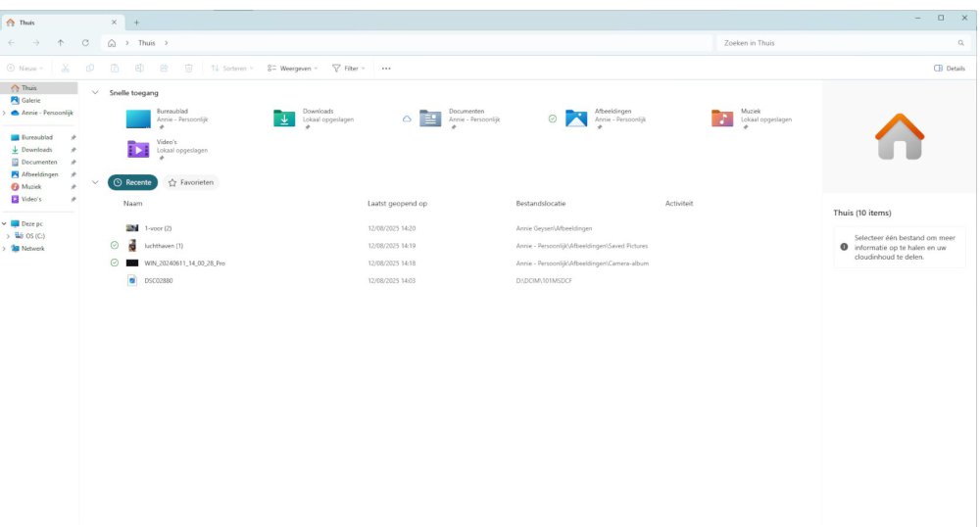This screenshot has height=527, width=980.
Task: Open the Muziek folder icon in quick access
Action: pyautogui.click(x=722, y=119)
